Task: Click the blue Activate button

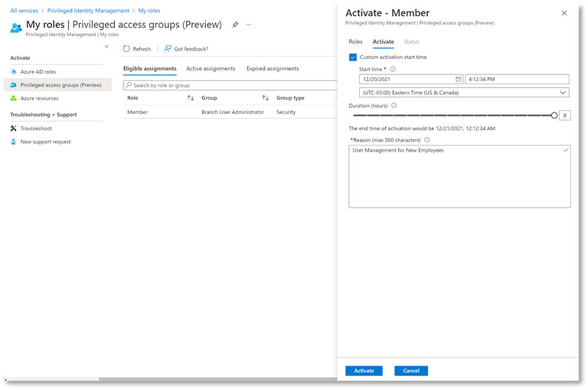Action: 364,371
